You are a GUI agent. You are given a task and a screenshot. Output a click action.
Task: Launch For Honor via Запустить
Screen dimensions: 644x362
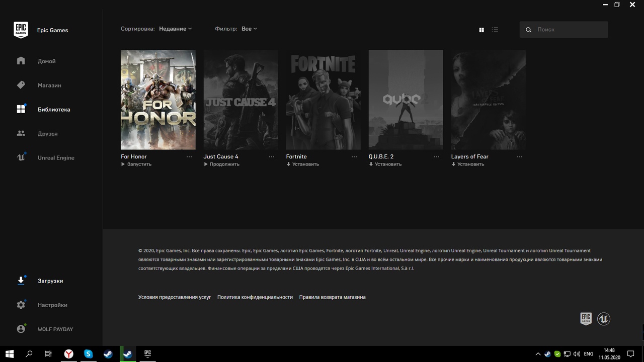[x=136, y=164]
